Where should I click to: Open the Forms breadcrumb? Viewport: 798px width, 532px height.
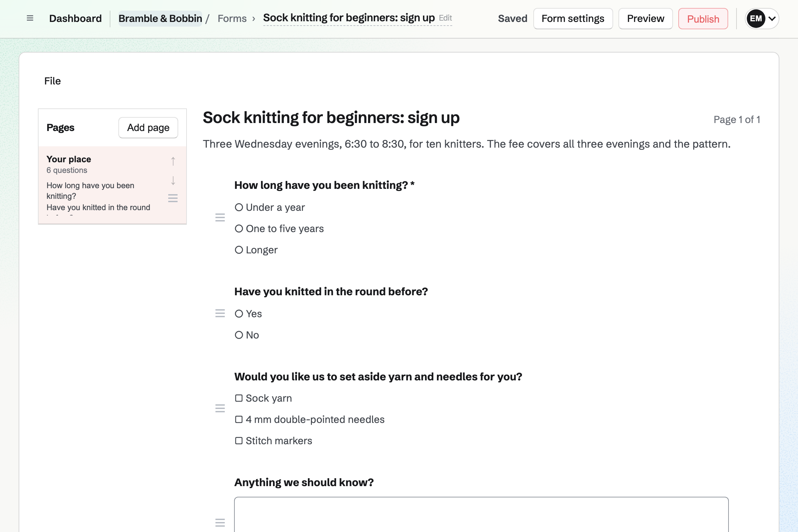pyautogui.click(x=232, y=19)
